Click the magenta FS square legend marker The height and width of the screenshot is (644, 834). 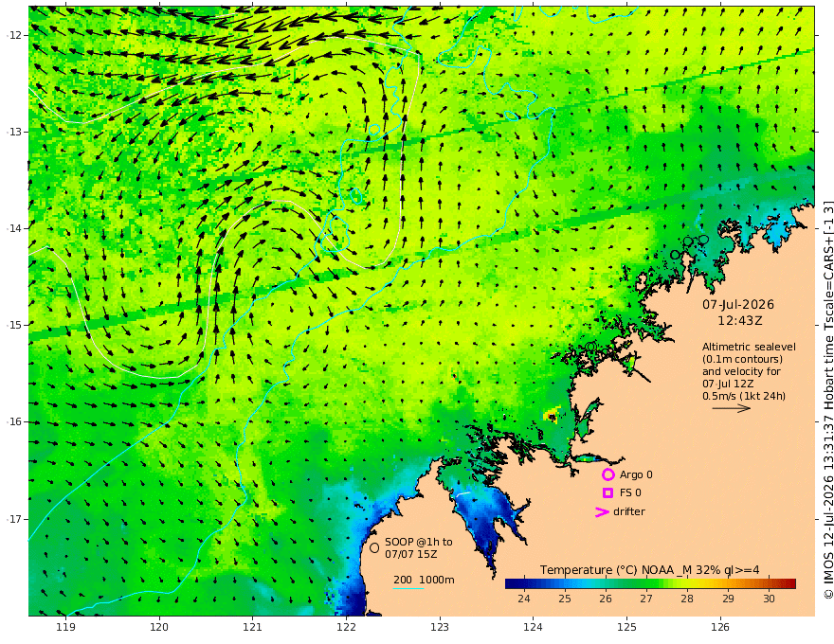tap(607, 493)
